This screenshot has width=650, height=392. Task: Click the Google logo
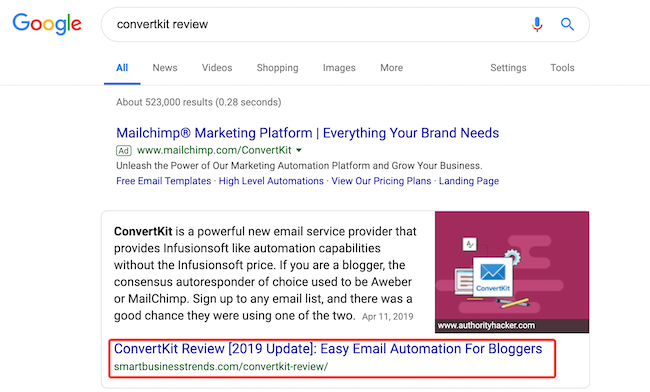click(47, 24)
